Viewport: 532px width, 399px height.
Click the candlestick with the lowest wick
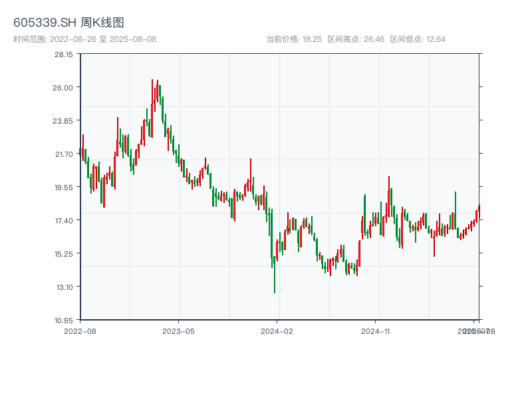(274, 274)
